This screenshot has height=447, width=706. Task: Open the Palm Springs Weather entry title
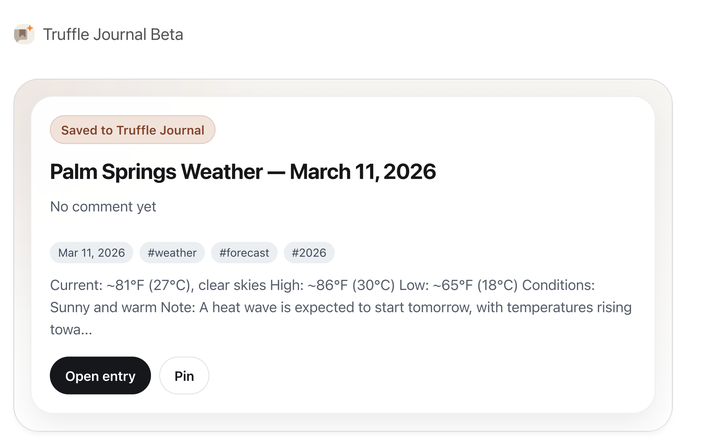pos(242,171)
